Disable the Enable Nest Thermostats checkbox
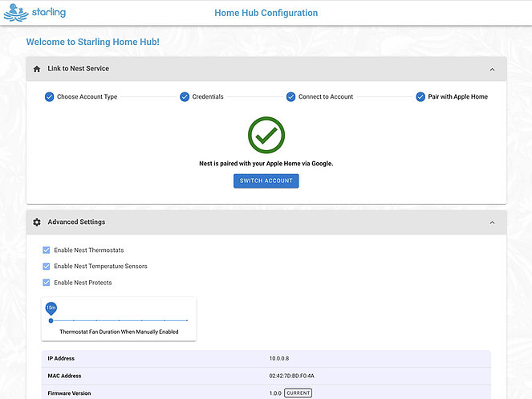Image resolution: width=532 pixels, height=399 pixels. (x=47, y=250)
